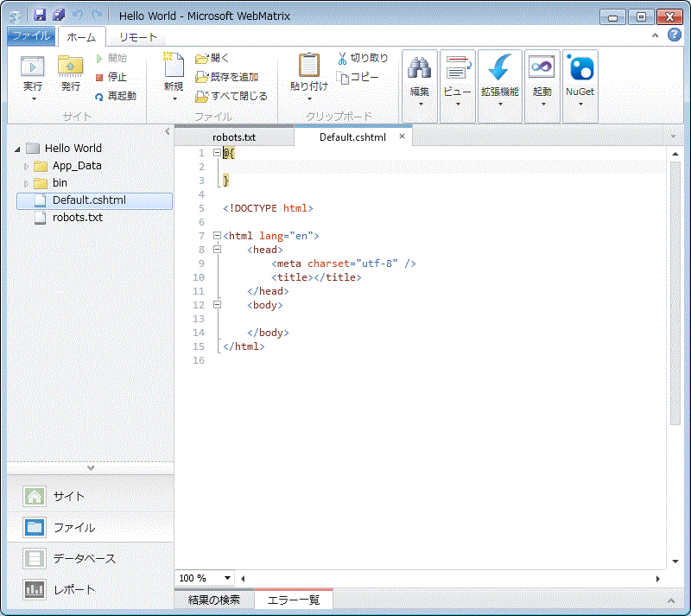Stop the site with 停止

(x=111, y=77)
